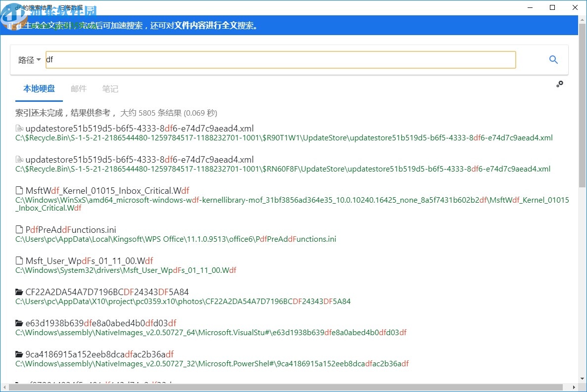Click the NativeImages_v2.0.50727_32 PowerShel path

[x=212, y=363]
